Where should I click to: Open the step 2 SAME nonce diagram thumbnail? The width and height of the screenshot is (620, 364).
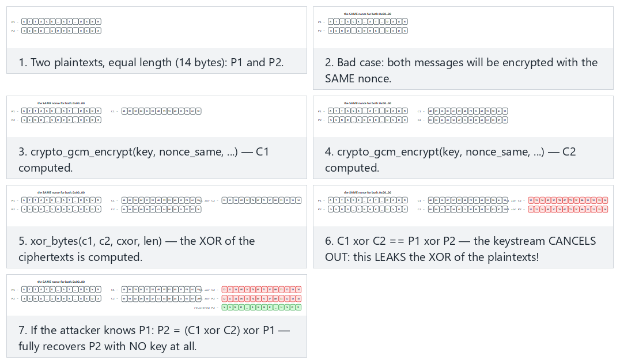(463, 28)
